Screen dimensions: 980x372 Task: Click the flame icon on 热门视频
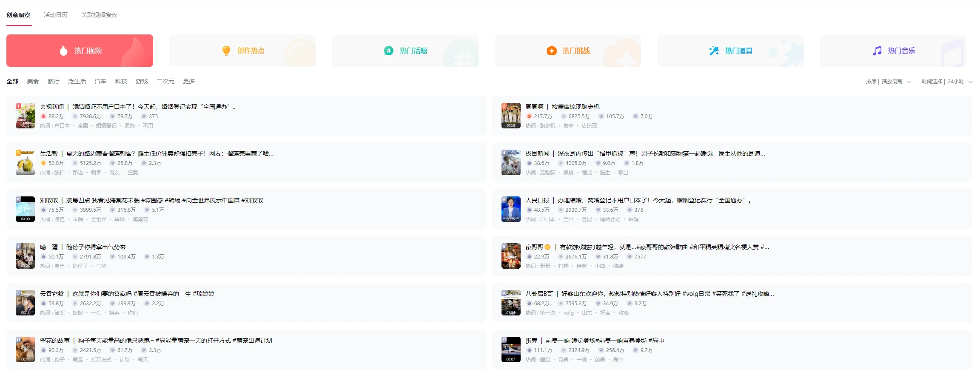pyautogui.click(x=63, y=51)
